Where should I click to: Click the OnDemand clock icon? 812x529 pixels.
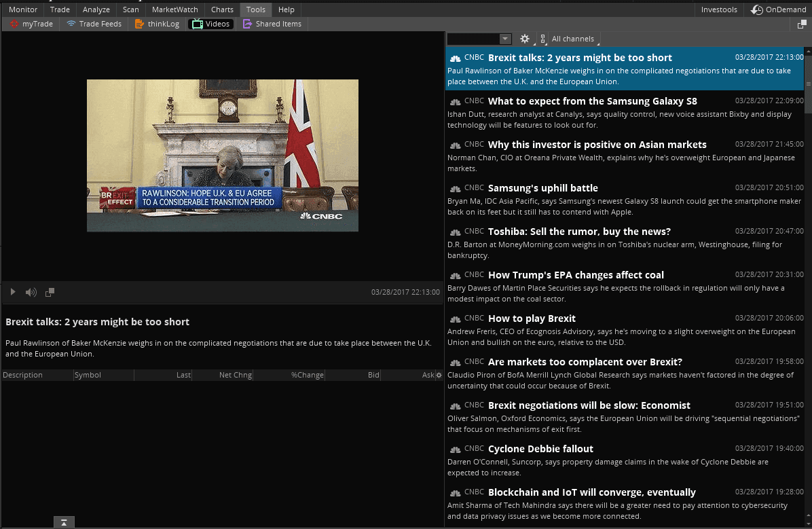756,10
